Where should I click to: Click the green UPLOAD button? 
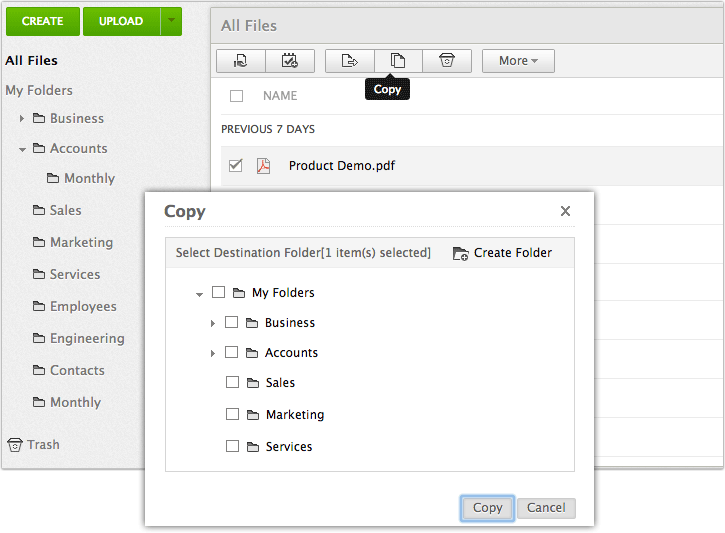point(121,21)
